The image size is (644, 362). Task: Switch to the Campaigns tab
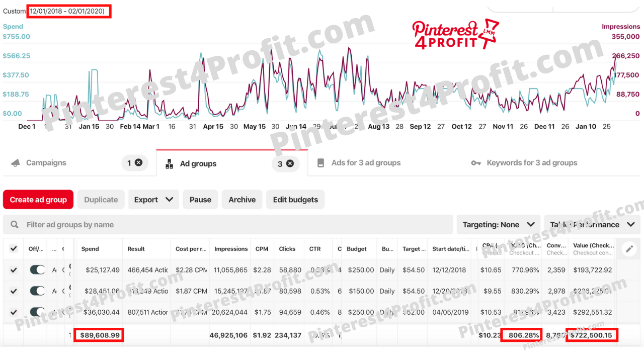coord(46,163)
